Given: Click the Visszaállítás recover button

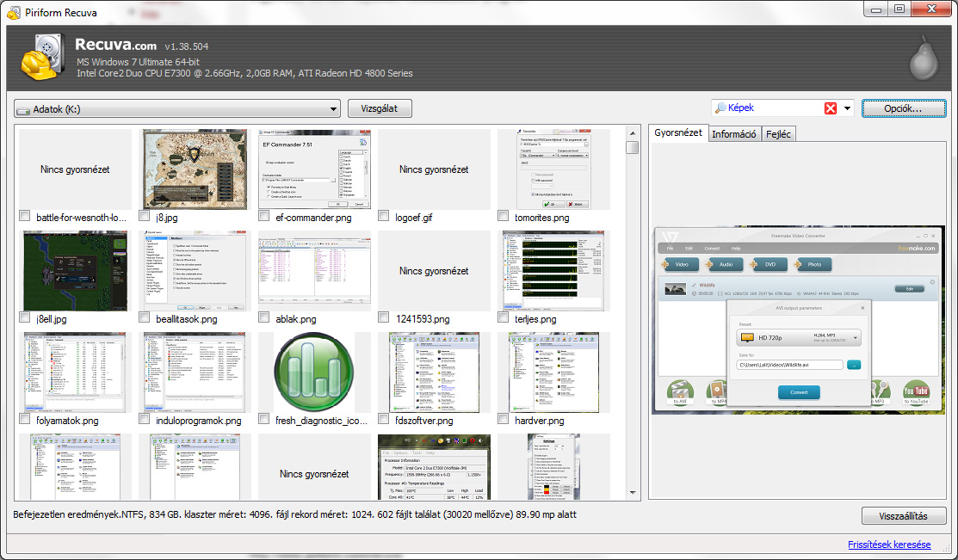Looking at the screenshot, I should [x=903, y=516].
